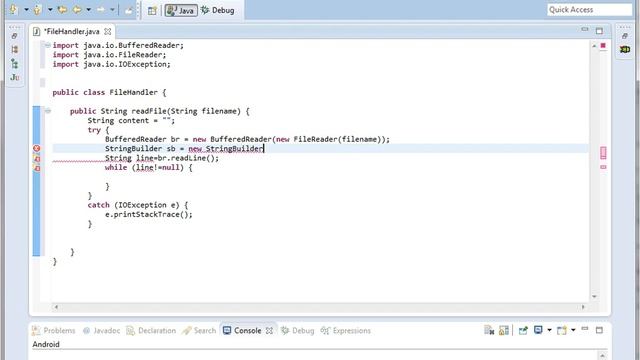
Task: Open previous annotation options dropdown arrow
Action: tap(50, 9)
